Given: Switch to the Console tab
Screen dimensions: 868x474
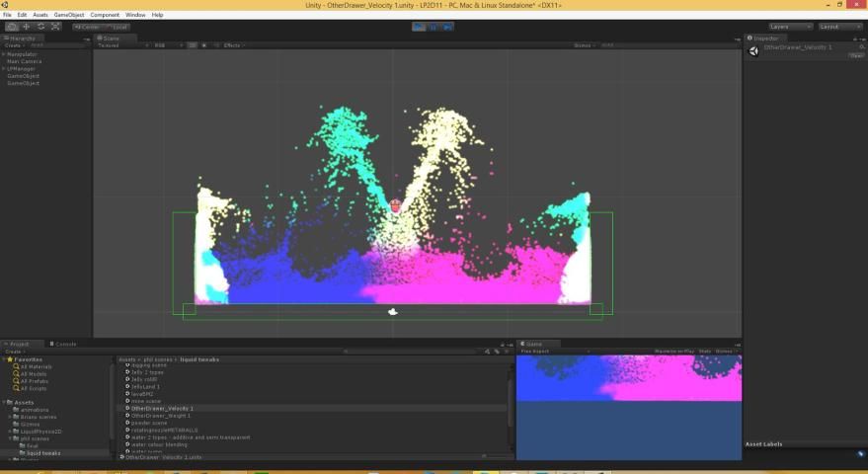Looking at the screenshot, I should click(x=65, y=344).
